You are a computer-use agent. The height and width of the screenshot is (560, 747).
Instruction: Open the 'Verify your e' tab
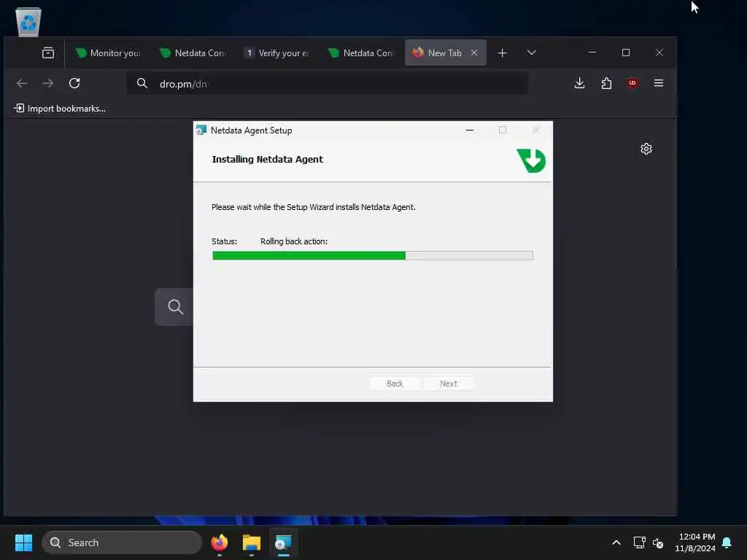point(277,52)
